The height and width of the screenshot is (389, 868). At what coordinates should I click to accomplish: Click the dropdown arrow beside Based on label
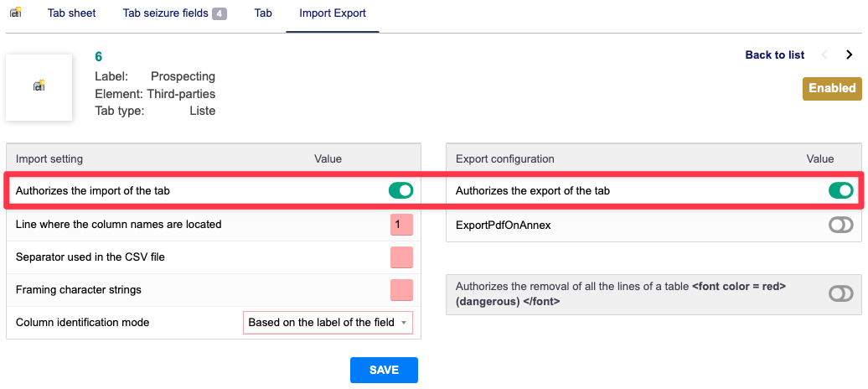pyautogui.click(x=404, y=323)
